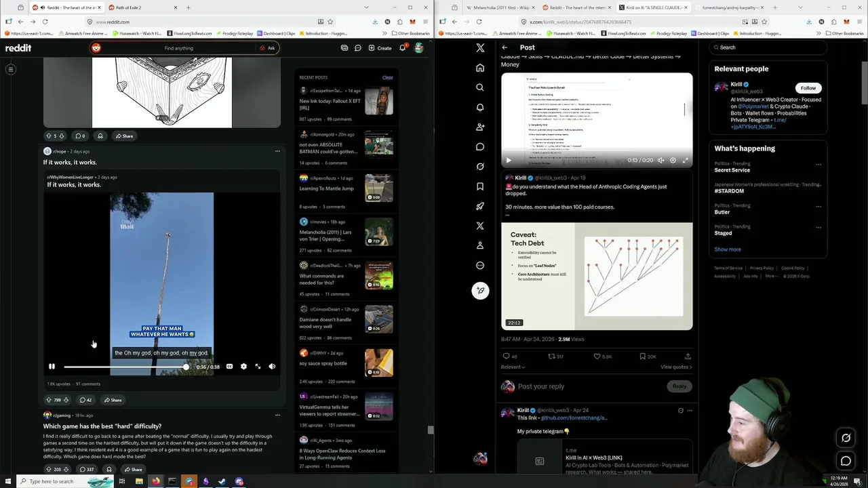Show more trending topics on X

point(727,249)
